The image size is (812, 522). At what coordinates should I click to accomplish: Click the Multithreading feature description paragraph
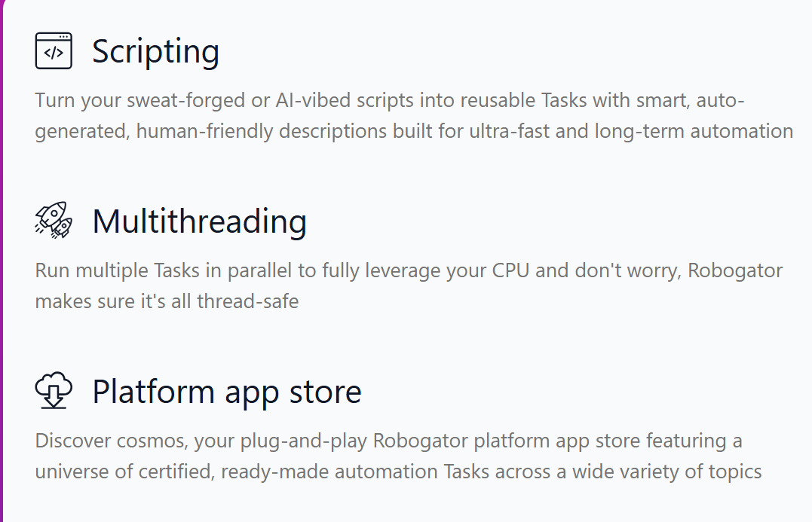(410, 286)
